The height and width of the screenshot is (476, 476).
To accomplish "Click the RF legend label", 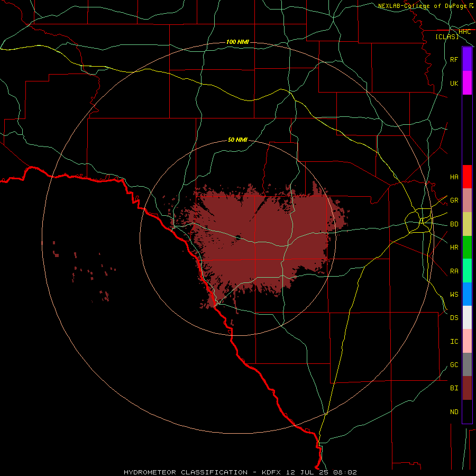I will tap(454, 59).
